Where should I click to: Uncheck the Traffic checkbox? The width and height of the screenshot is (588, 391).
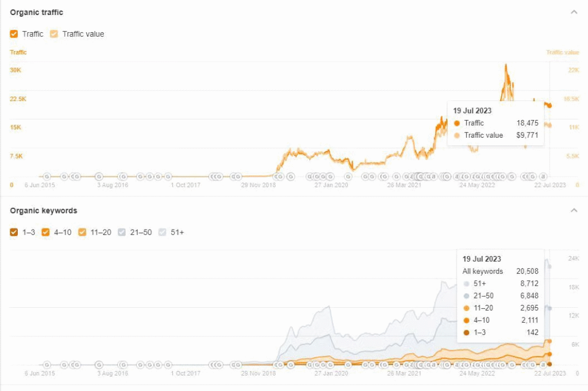pyautogui.click(x=14, y=34)
